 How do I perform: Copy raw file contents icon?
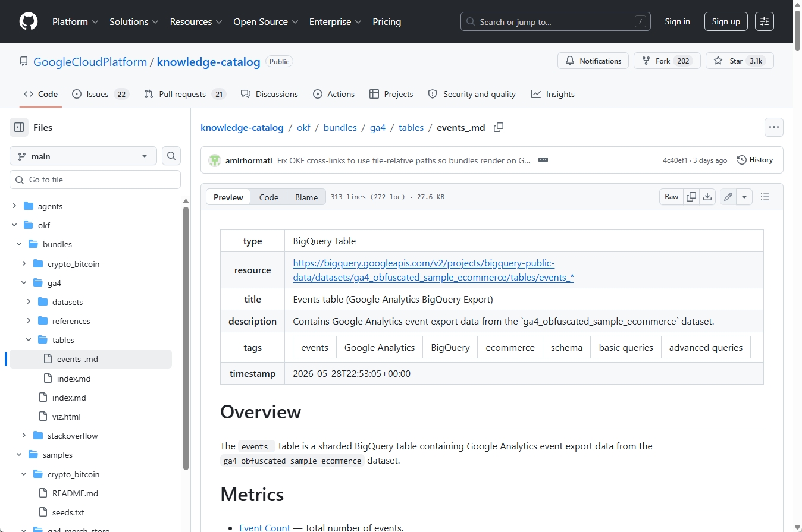coord(691,197)
